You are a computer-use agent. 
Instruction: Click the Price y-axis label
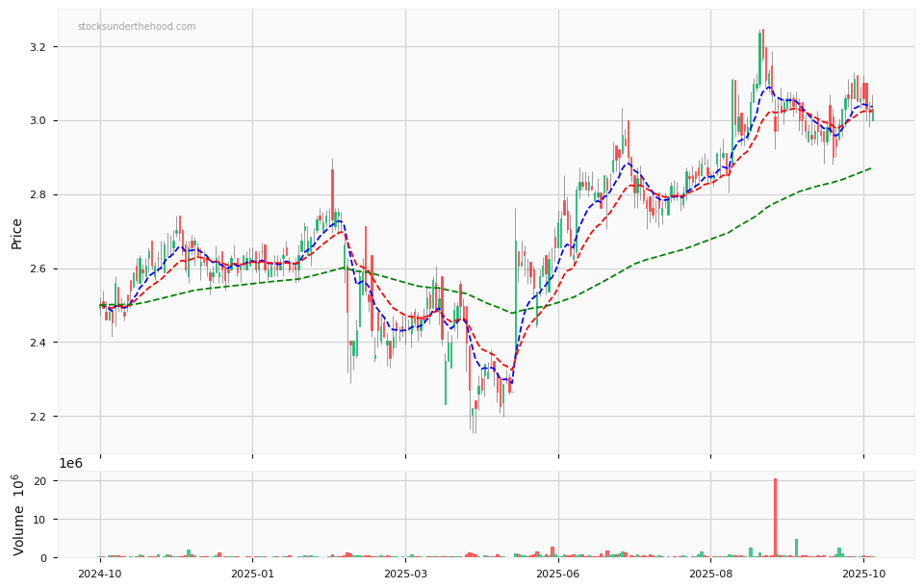click(16, 232)
